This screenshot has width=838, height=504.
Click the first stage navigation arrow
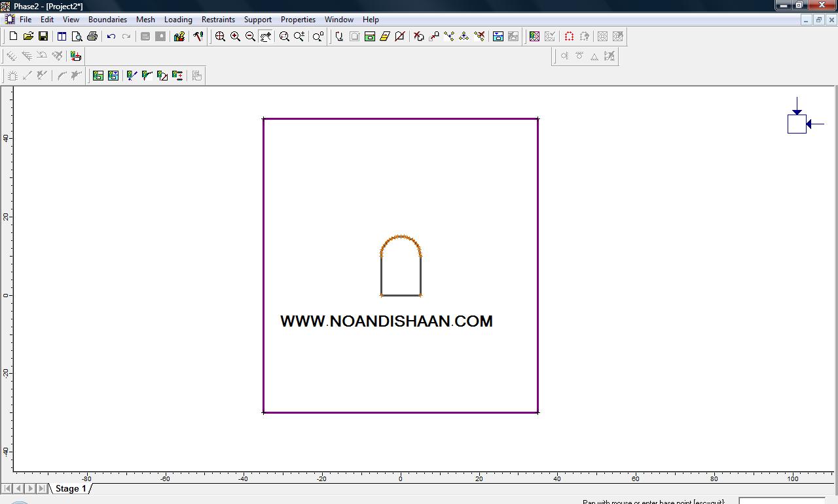tap(7, 488)
